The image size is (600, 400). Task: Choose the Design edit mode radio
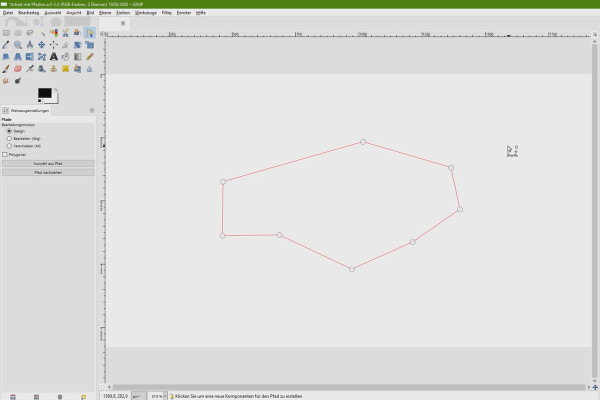[9, 131]
